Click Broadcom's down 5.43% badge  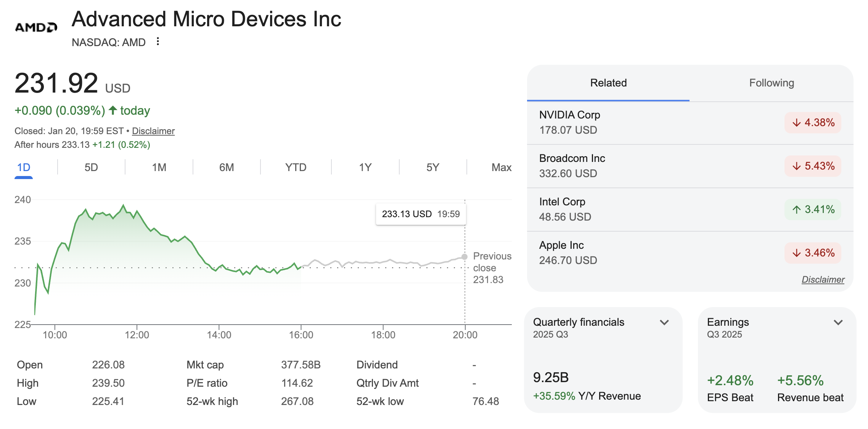tap(813, 166)
